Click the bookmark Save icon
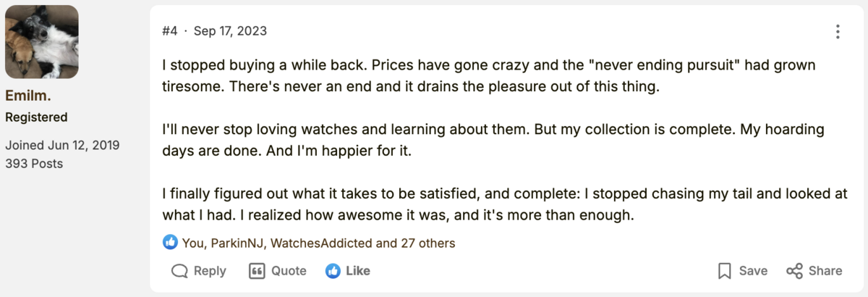Image resolution: width=868 pixels, height=297 pixels. pyautogui.click(x=724, y=271)
